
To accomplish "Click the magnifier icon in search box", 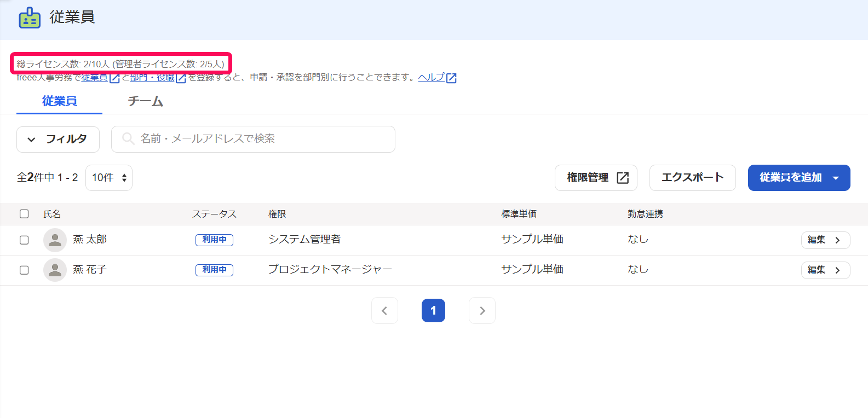I will pos(128,138).
